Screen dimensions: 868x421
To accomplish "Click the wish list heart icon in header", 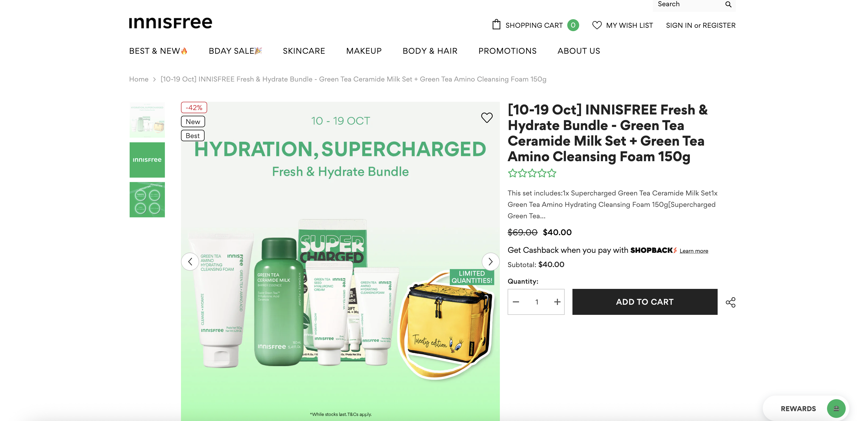I will click(597, 25).
